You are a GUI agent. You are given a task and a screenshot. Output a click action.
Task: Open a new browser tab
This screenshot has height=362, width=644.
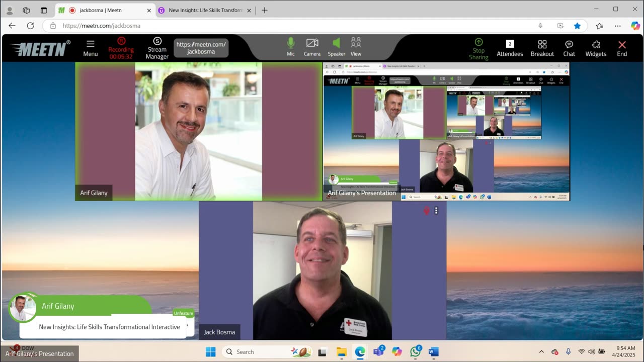(265, 10)
